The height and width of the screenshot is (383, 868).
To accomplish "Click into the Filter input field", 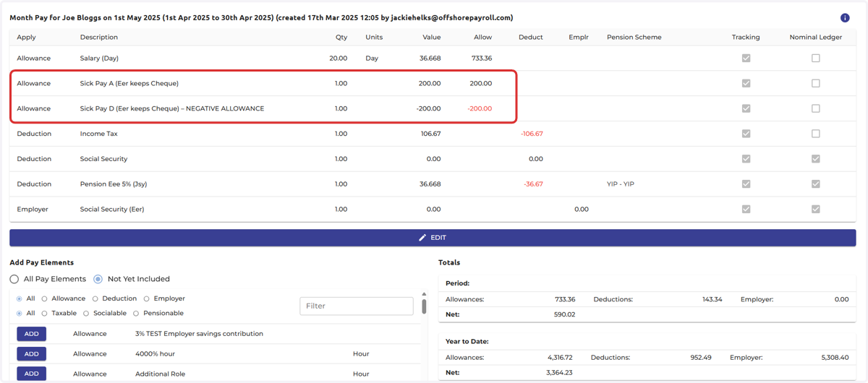I will (357, 306).
